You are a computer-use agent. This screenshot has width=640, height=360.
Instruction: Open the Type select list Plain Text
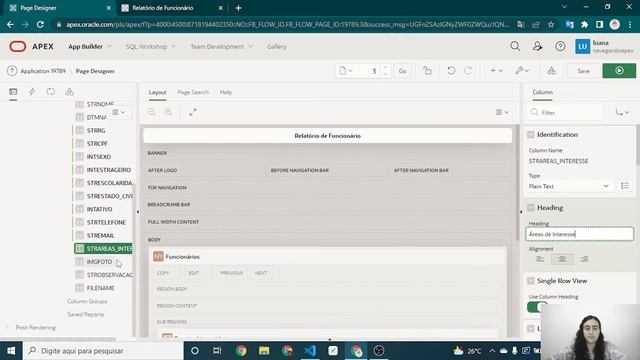coord(569,186)
